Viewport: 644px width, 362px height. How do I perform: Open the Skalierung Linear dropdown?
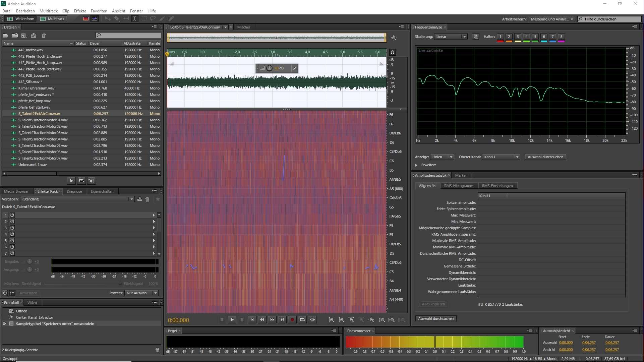pyautogui.click(x=451, y=37)
